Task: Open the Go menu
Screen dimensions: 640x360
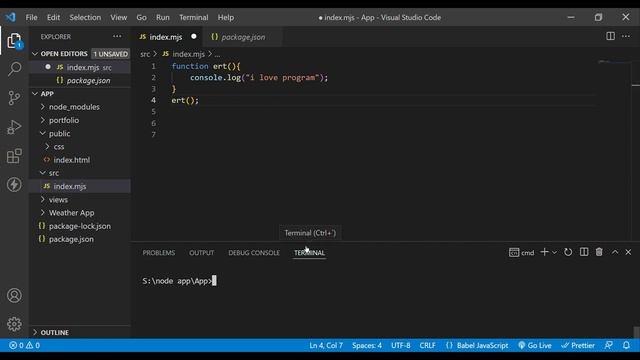Action: [141, 18]
